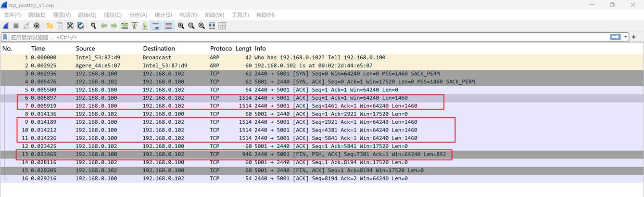The width and height of the screenshot is (644, 197).
Task: Select packet 1 ARP 'Who has 192.168.0.102'
Action: click(321, 57)
